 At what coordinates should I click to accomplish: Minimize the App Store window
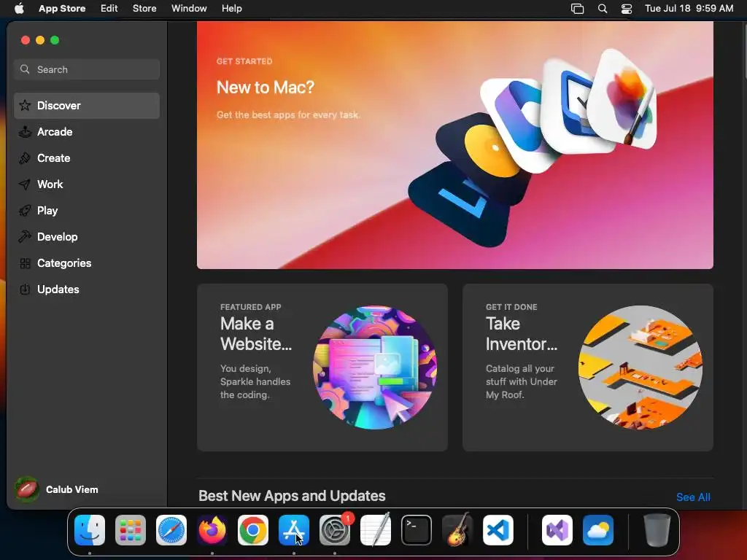click(x=40, y=41)
